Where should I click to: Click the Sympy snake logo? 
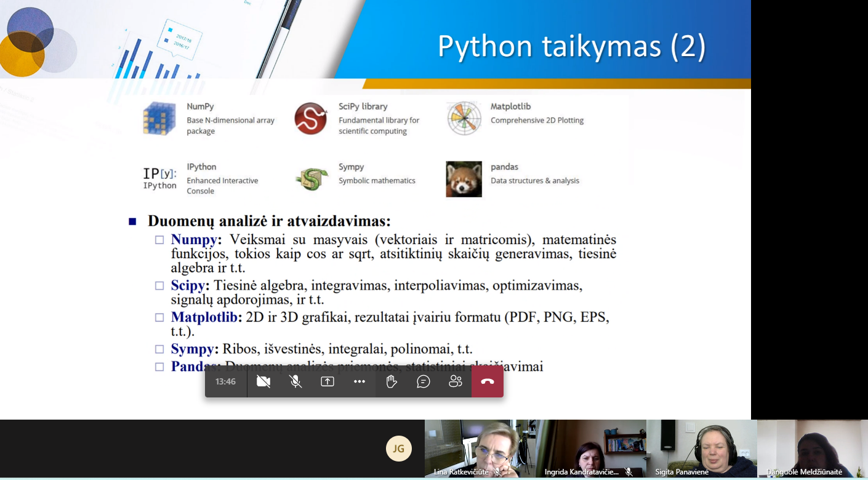tap(311, 179)
